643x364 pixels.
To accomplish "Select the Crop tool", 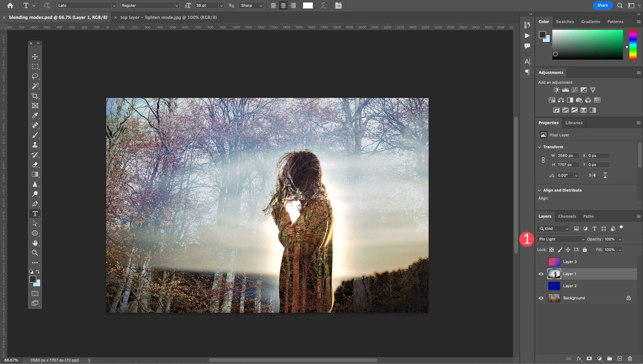I will pyautogui.click(x=35, y=96).
